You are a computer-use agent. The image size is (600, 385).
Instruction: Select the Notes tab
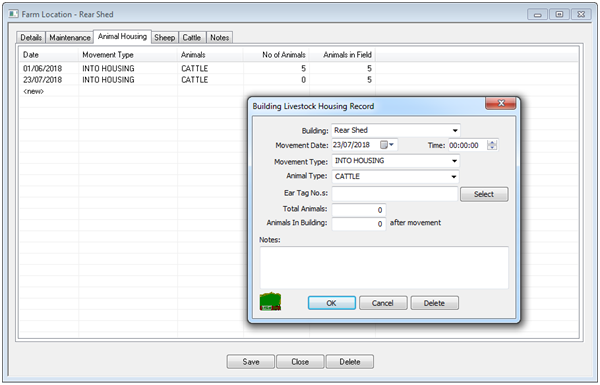[220, 38]
